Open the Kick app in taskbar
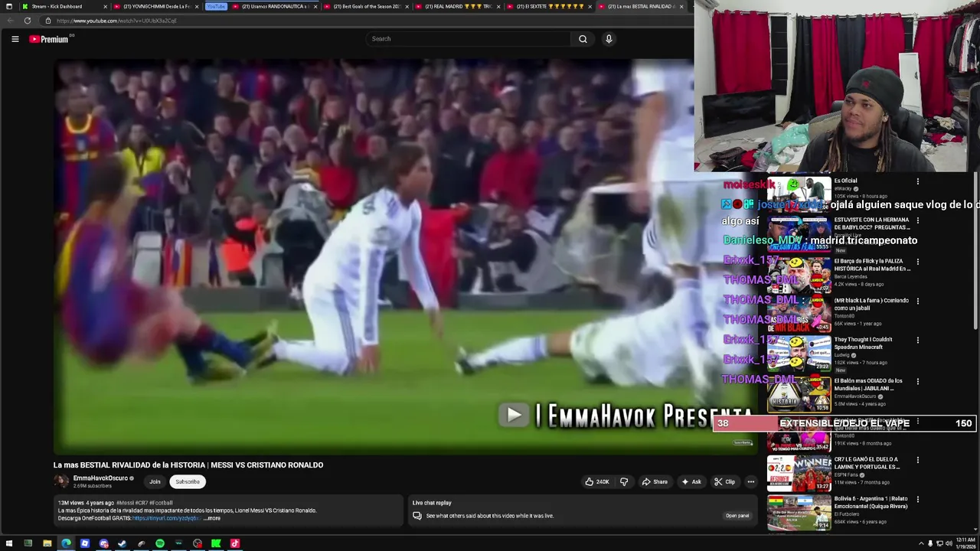Screen dimensions: 980x551 tap(216, 543)
